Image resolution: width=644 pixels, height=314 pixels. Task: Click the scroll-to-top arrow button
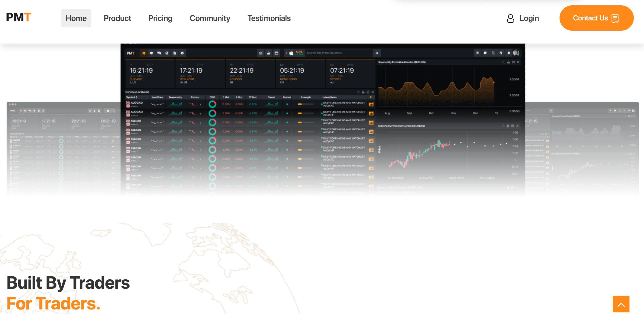click(621, 304)
